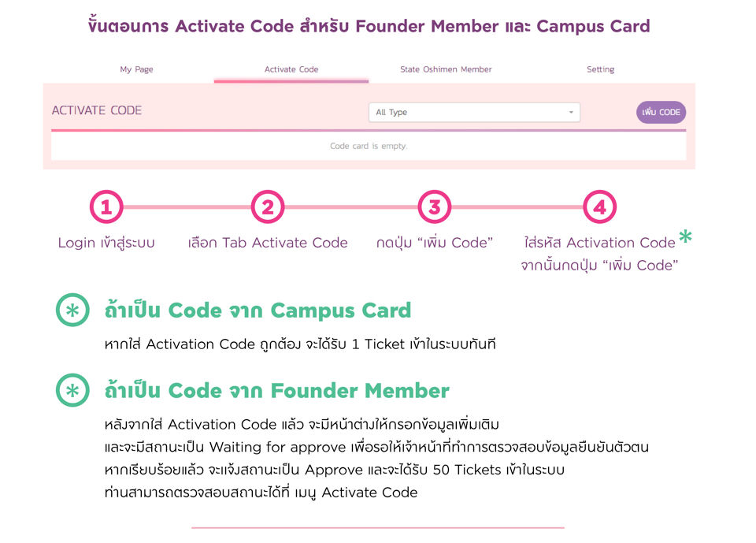Click the 'กดปุ่ม "เพิ่ม Code"' step label
Screen dimensions: 756x543
point(434,243)
